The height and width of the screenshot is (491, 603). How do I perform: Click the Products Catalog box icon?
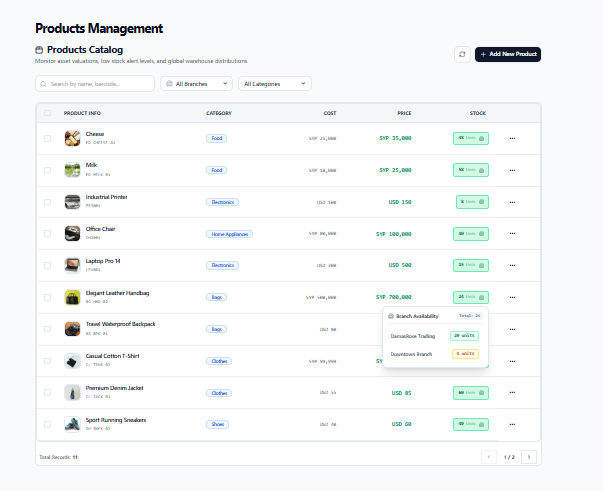click(39, 50)
